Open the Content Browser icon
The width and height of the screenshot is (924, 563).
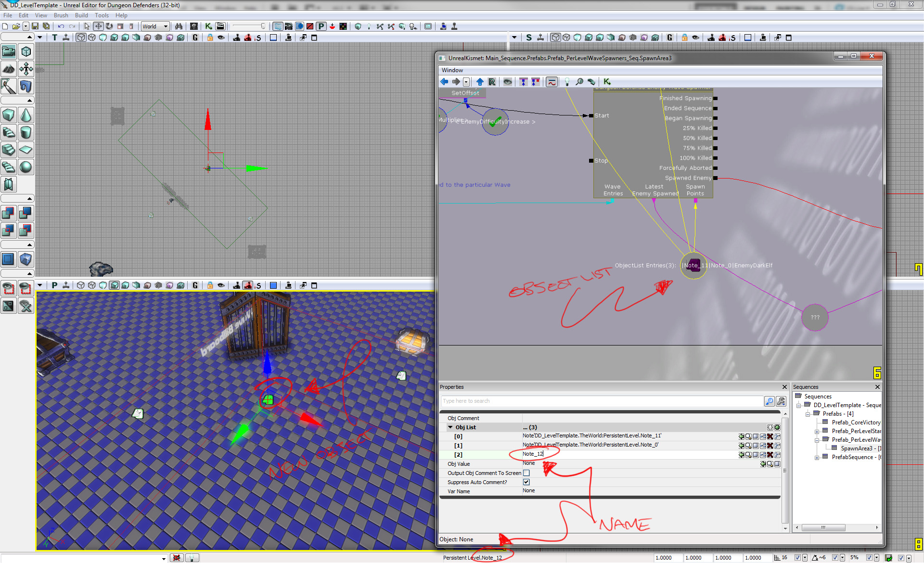point(193,26)
